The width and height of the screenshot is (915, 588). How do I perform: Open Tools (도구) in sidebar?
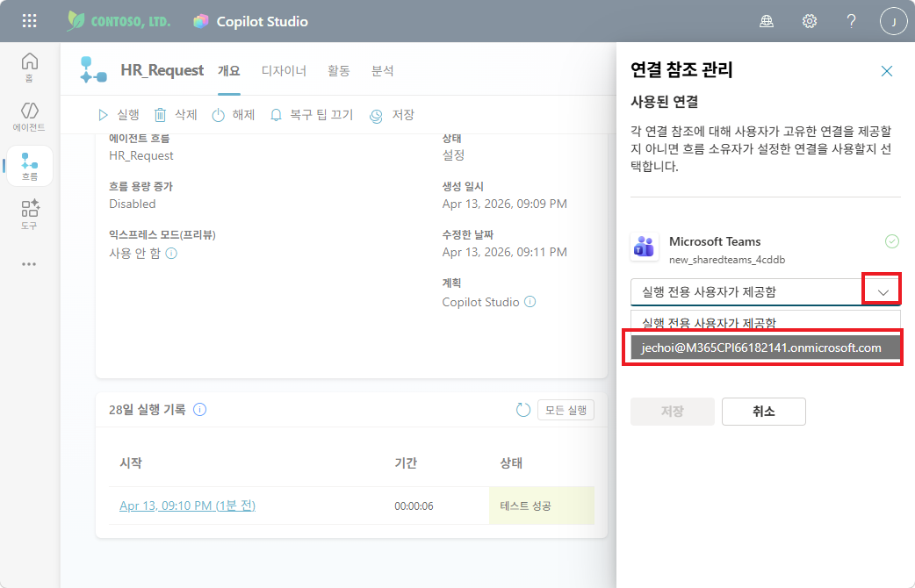coord(29,215)
